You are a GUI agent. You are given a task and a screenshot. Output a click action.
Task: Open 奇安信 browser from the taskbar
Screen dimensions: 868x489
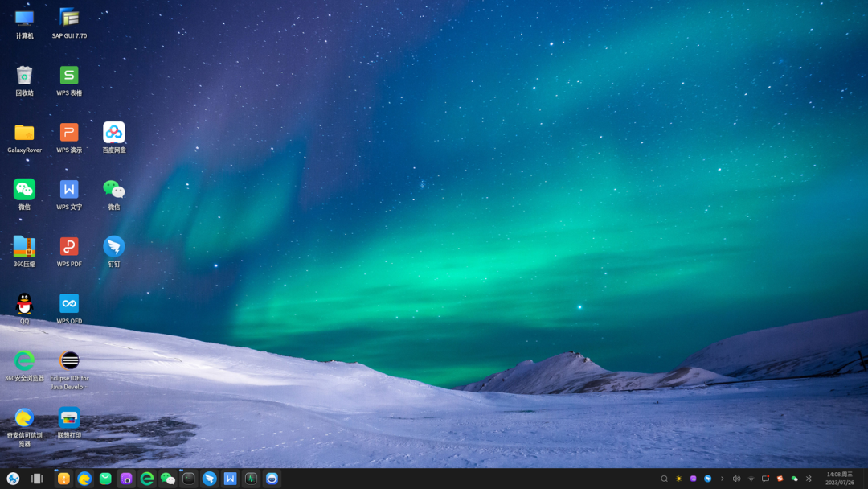coord(84,479)
